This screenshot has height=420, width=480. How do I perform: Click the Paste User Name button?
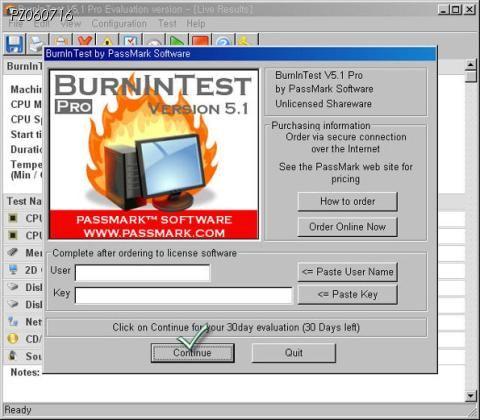pos(347,272)
